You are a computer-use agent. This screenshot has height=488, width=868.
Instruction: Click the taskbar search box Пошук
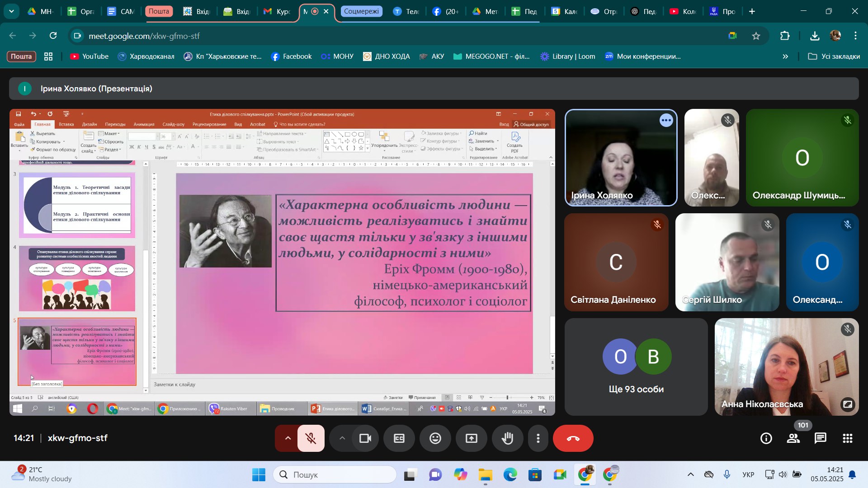(x=335, y=475)
